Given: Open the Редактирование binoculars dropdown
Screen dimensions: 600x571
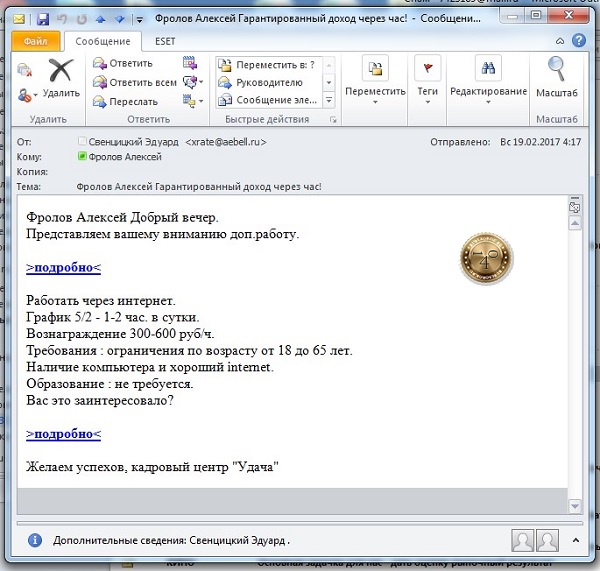Looking at the screenshot, I should pyautogui.click(x=488, y=80).
